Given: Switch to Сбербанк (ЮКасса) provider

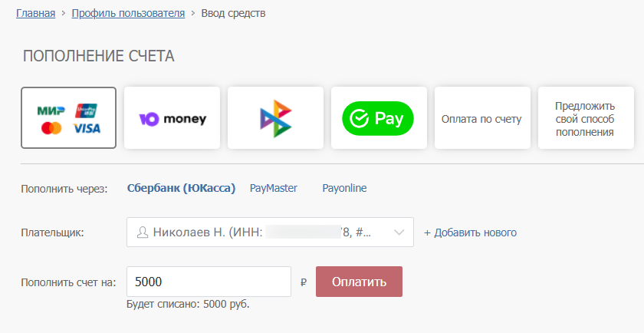Looking at the screenshot, I should 181,188.
